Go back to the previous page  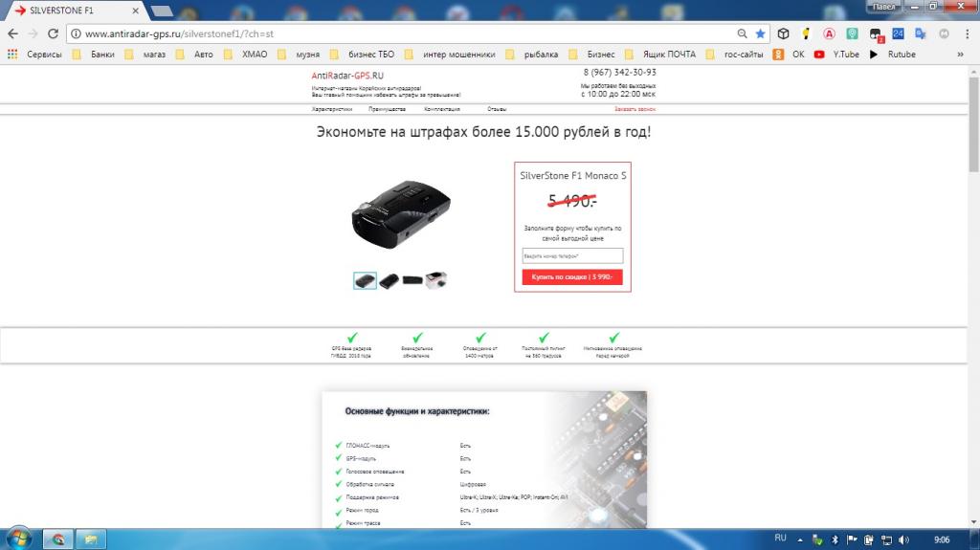coord(12,33)
